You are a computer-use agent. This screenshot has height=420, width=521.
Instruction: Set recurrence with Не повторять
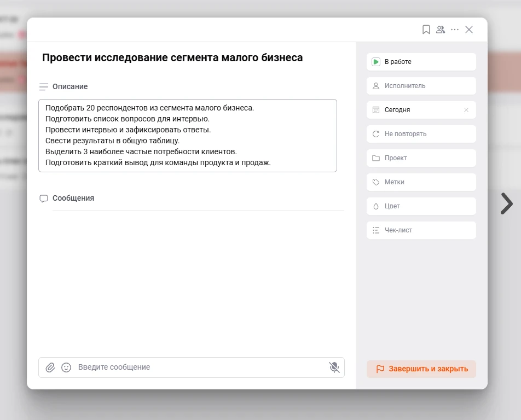(x=421, y=134)
